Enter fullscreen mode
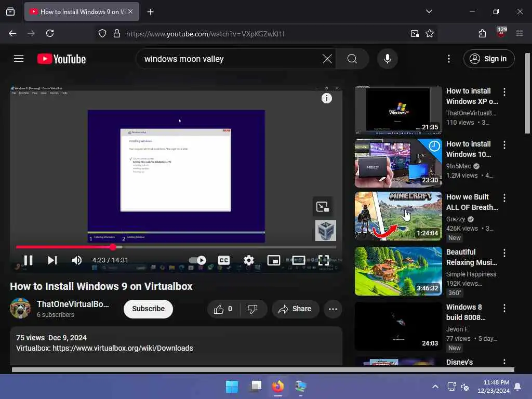This screenshot has width=532, height=399. (x=323, y=260)
